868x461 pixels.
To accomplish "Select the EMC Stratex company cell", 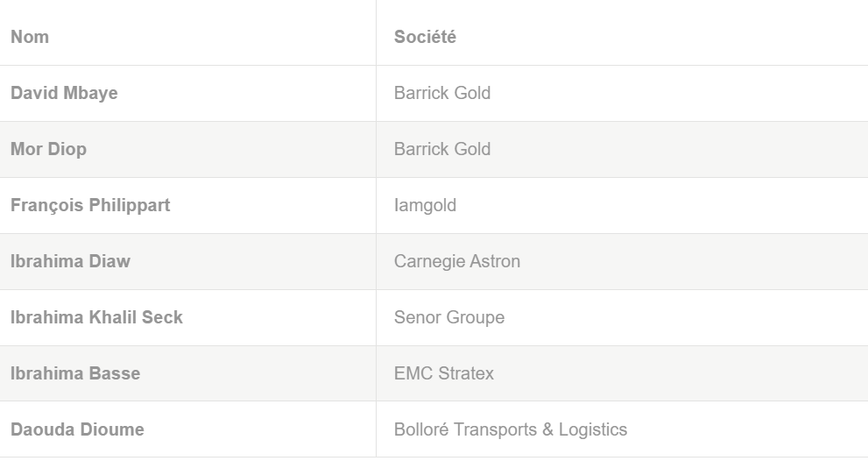I will pos(444,373).
